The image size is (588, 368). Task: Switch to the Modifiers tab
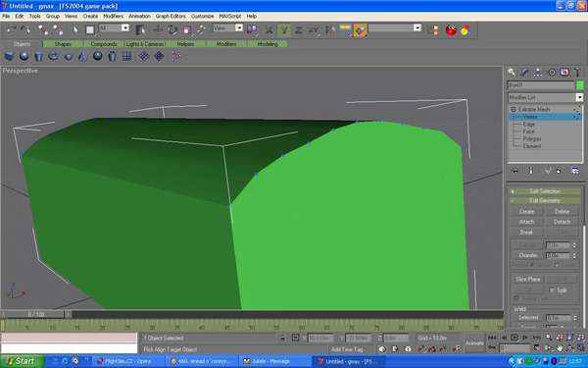pos(226,44)
